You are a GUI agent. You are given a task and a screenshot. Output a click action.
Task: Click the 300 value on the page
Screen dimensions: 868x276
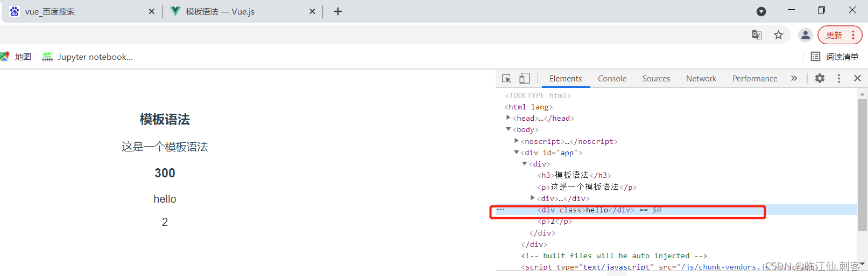[165, 173]
